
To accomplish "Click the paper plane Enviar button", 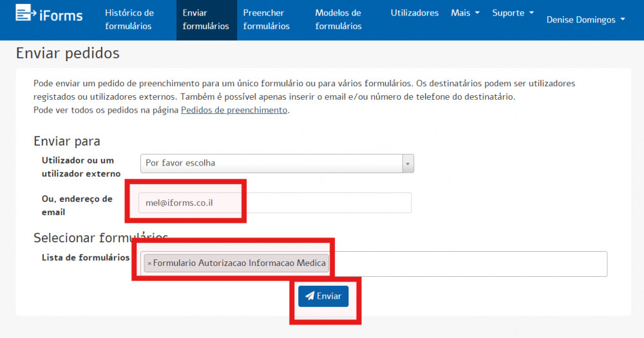I will pyautogui.click(x=323, y=296).
